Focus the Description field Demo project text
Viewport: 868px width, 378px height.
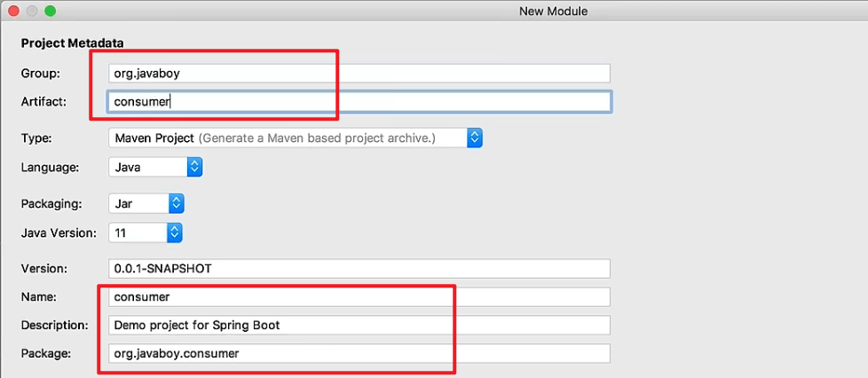(x=359, y=325)
